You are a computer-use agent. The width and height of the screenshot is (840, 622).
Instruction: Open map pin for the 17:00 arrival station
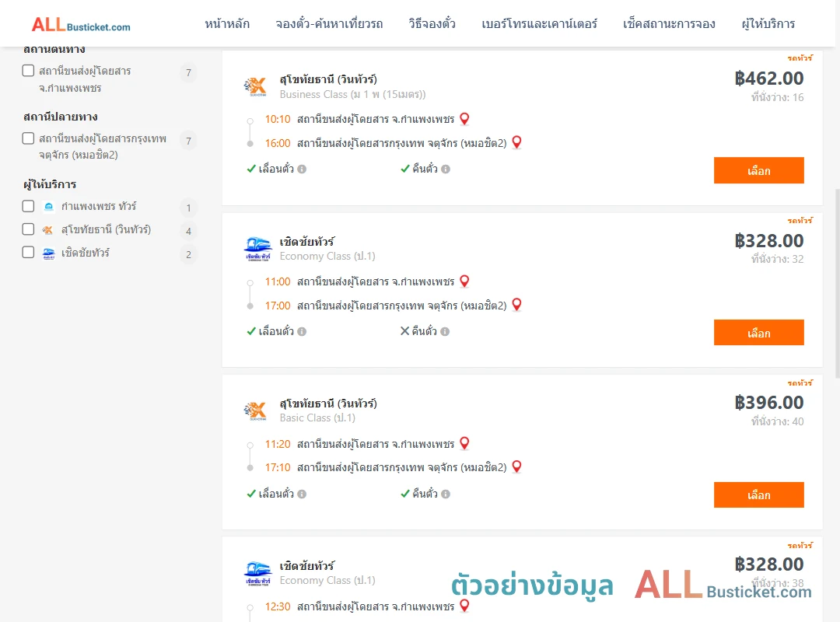[517, 304]
